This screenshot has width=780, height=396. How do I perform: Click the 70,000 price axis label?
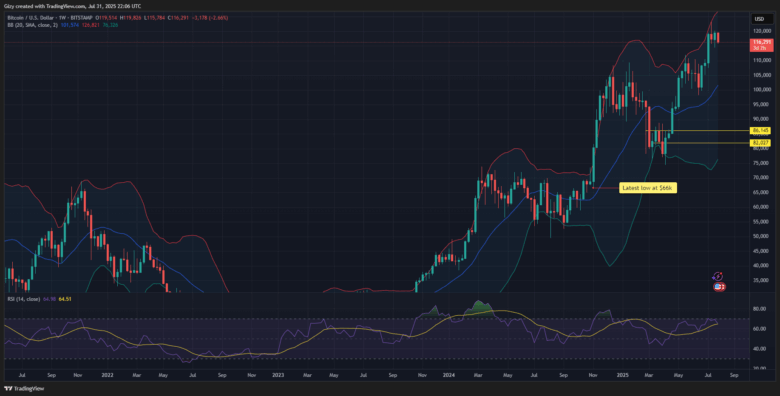762,177
